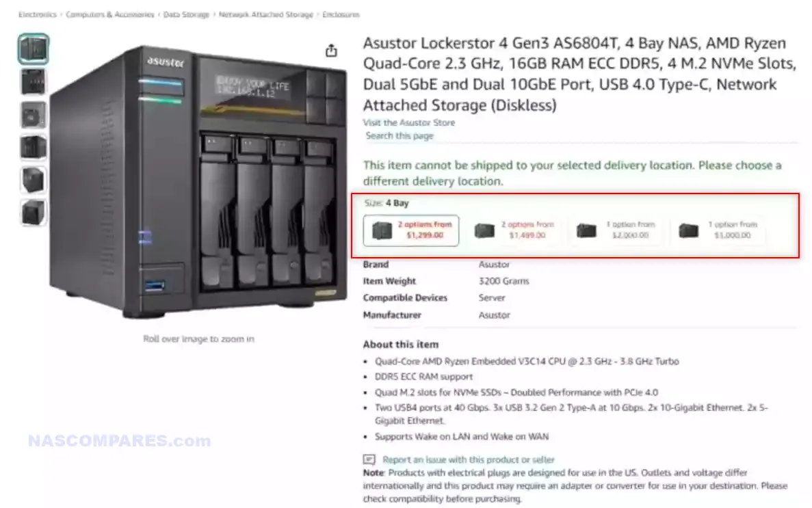Choose the last size option from $3,000.00
The height and width of the screenshot is (508, 812).
(718, 230)
